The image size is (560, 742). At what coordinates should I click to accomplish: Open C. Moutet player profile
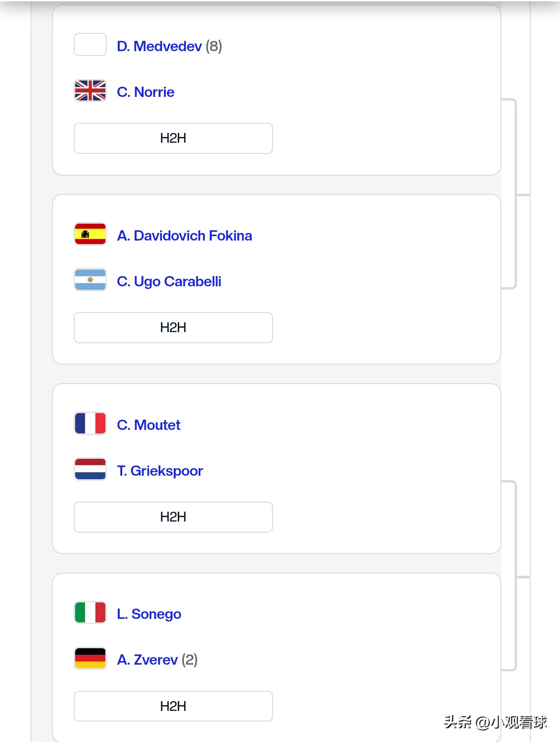(x=148, y=425)
